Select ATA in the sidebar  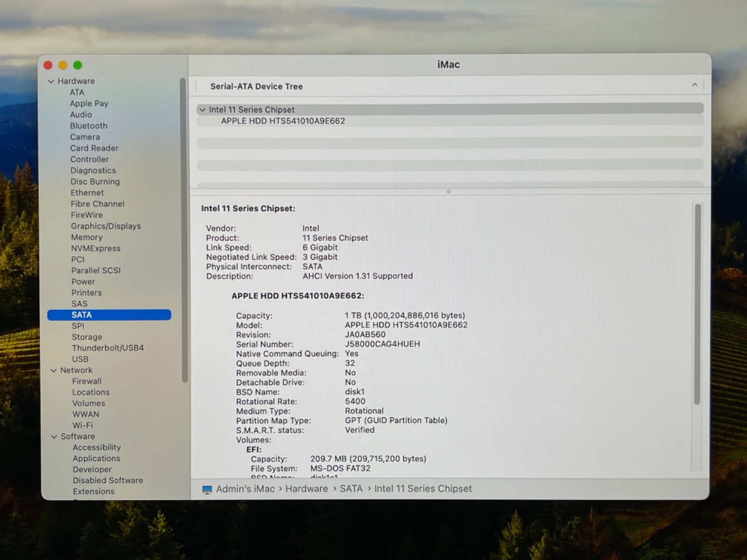click(x=77, y=92)
